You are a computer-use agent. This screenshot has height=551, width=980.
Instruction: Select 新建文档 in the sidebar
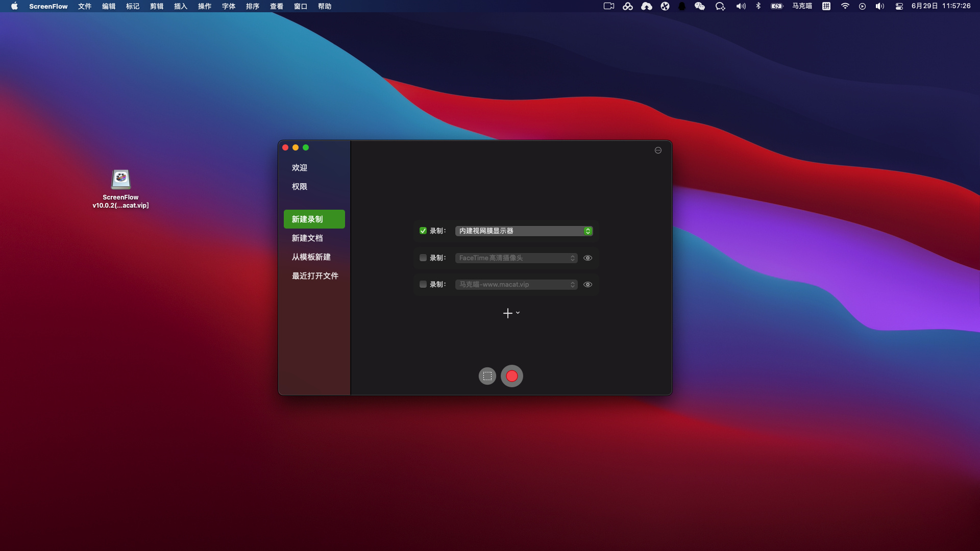(307, 238)
